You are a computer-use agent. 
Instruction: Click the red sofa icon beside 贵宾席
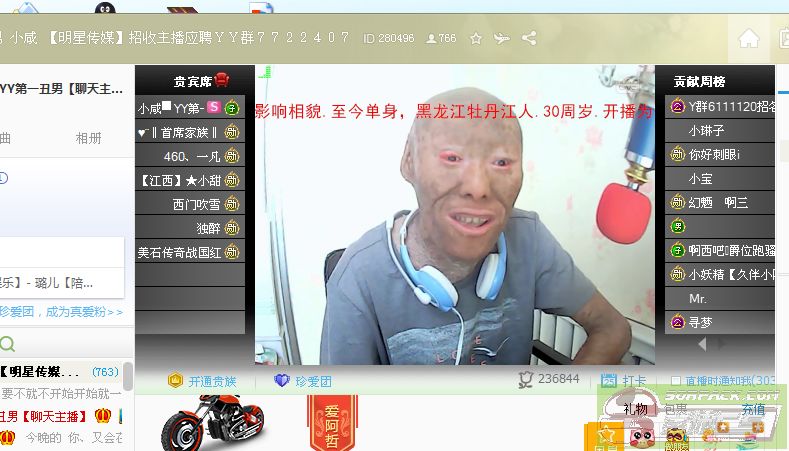[x=221, y=80]
